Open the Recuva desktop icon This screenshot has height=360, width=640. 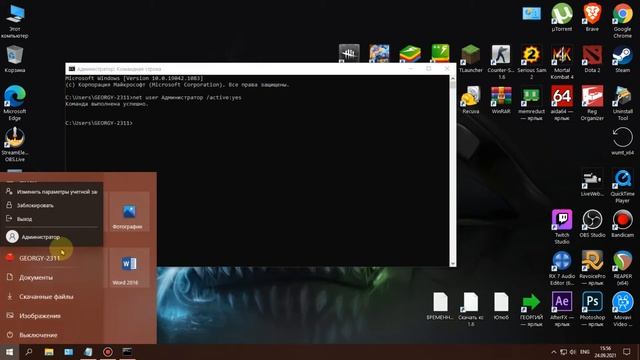[470, 100]
